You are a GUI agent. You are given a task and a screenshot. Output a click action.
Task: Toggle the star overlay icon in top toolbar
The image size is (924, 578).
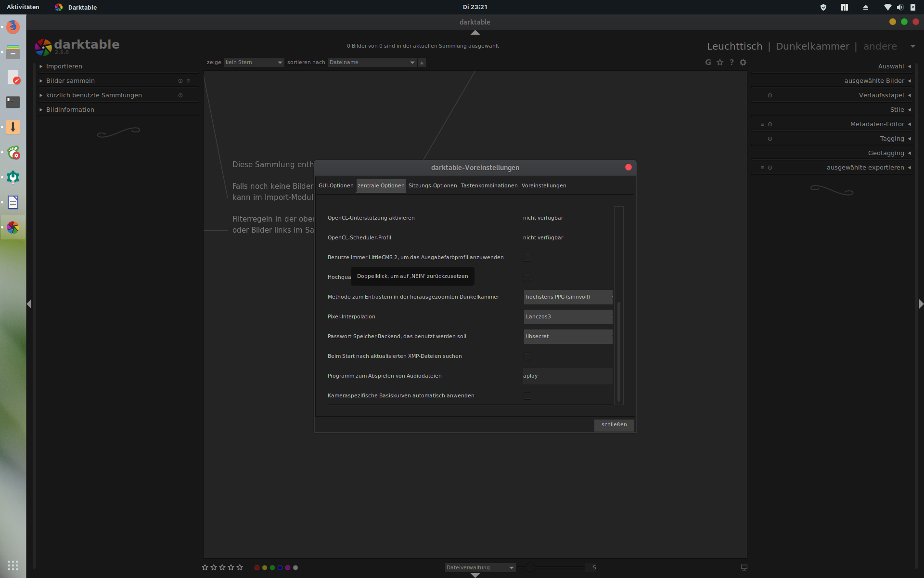click(720, 62)
